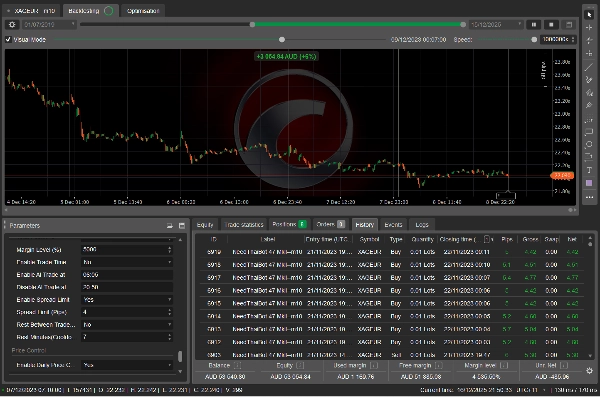Click the orange current price label
This screenshot has height=397, width=600.
[x=562, y=175]
